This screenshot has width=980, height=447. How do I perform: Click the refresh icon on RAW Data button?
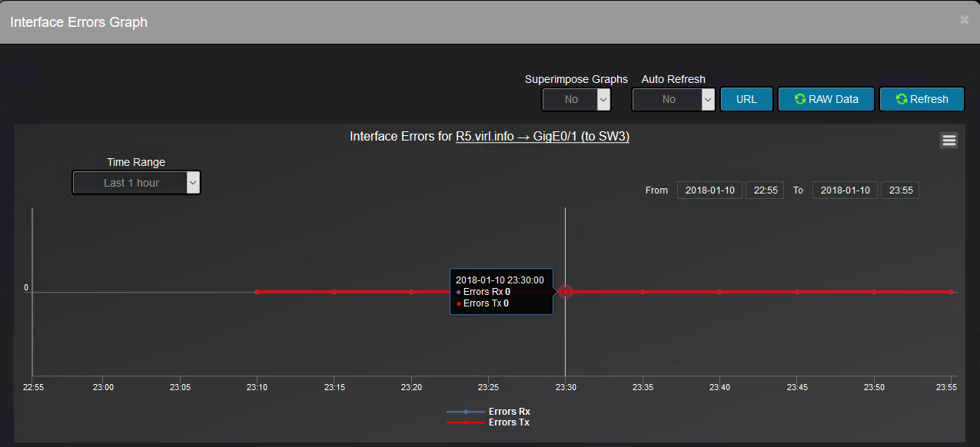(x=800, y=99)
